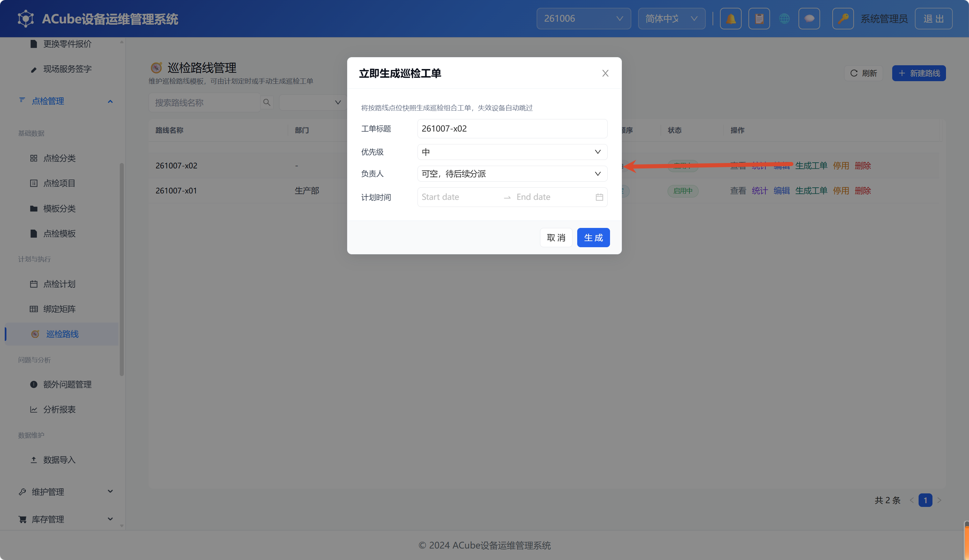969x560 pixels.
Task: Open the 负责人 dropdown
Action: pyautogui.click(x=512, y=174)
